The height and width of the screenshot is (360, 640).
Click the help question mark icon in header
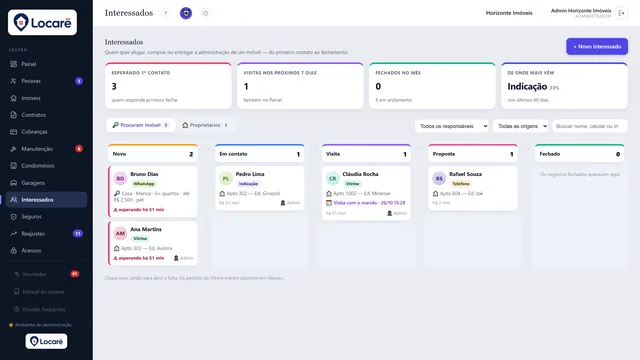165,13
